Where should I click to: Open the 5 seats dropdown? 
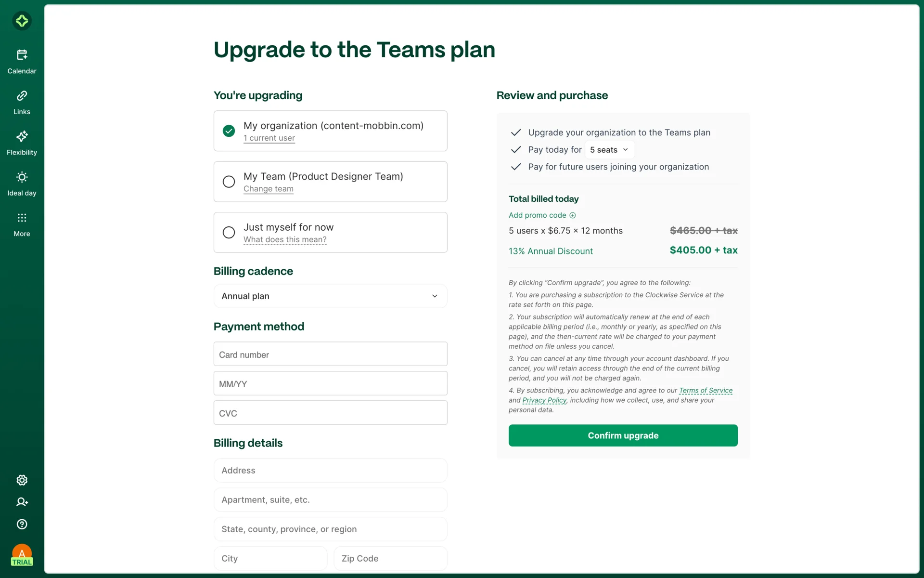pyautogui.click(x=609, y=150)
